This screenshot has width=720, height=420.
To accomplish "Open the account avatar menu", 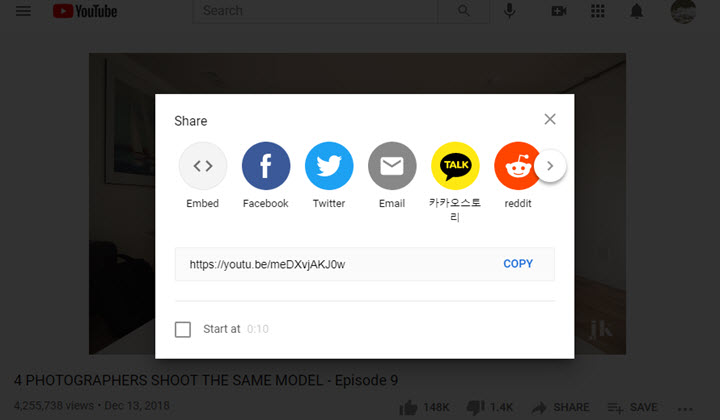I will coord(683,11).
